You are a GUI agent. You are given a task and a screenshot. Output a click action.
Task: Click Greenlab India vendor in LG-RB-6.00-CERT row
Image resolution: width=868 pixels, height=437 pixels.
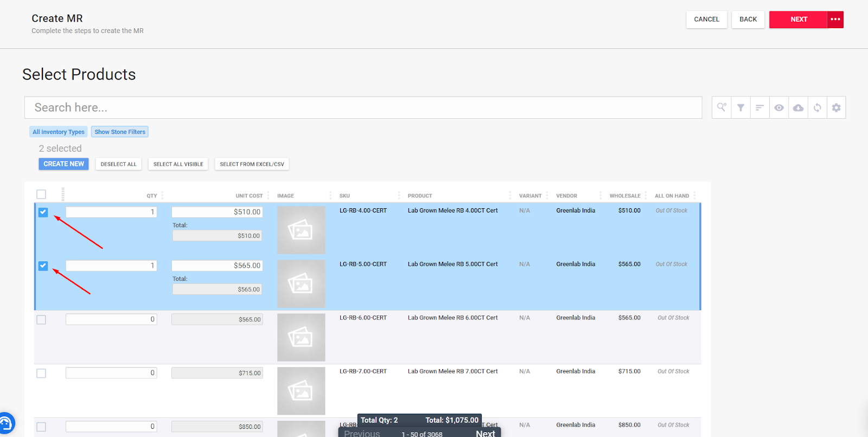coord(576,318)
